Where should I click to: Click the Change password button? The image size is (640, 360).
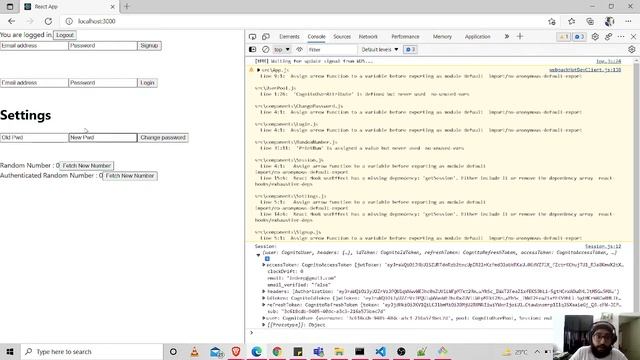[x=163, y=138]
